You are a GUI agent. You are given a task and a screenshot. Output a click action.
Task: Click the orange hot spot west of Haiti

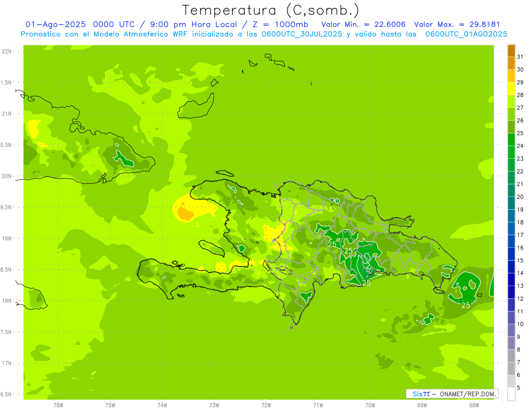coord(186,214)
